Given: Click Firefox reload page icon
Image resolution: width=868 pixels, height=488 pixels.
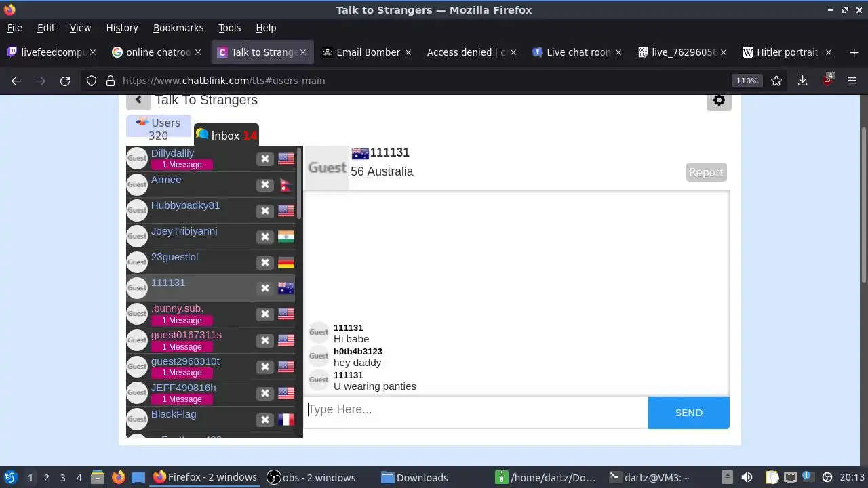Looking at the screenshot, I should tap(65, 81).
